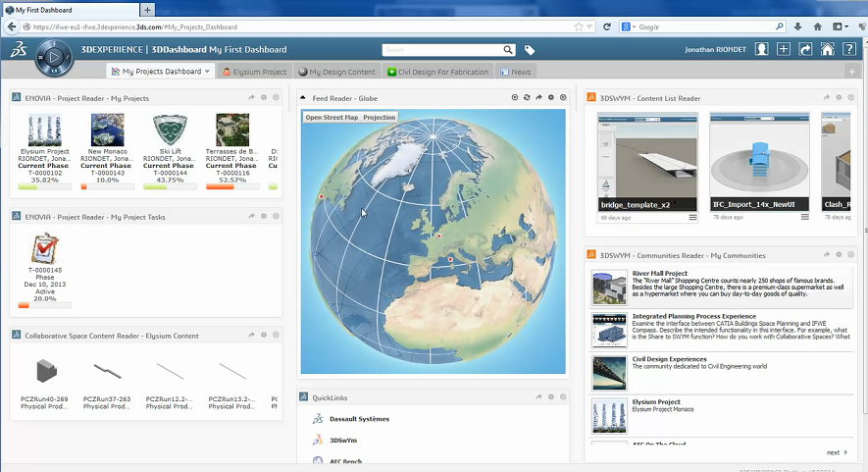Switch to Elysium Project tab

coord(255,72)
